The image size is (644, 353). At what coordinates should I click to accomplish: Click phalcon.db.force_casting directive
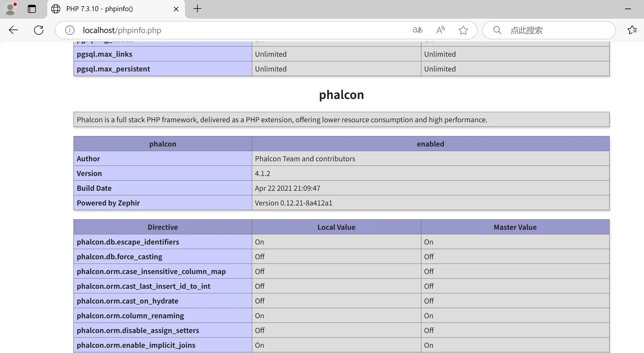pos(119,257)
